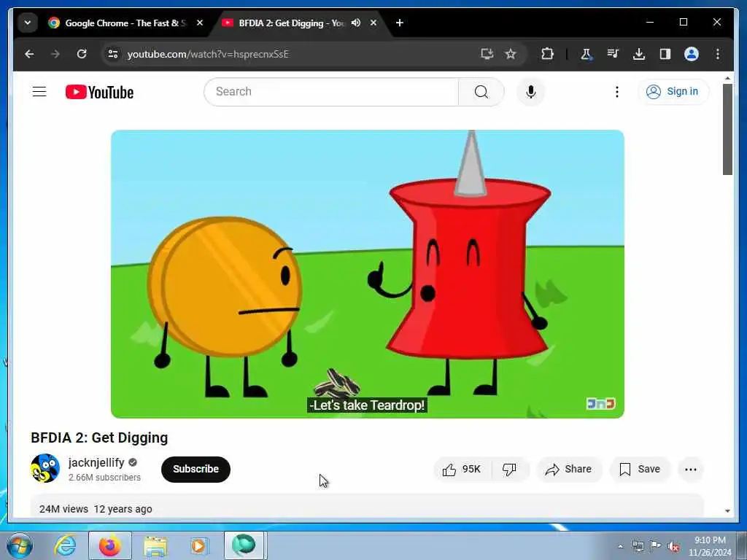The height and width of the screenshot is (560, 747).
Task: Close the Google Chrome - The Fast tab
Action: pos(200,23)
